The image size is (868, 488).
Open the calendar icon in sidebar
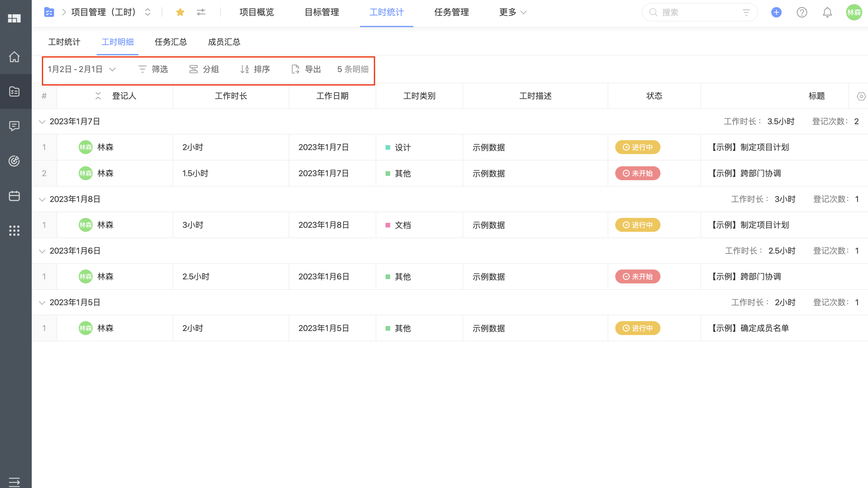[14, 196]
